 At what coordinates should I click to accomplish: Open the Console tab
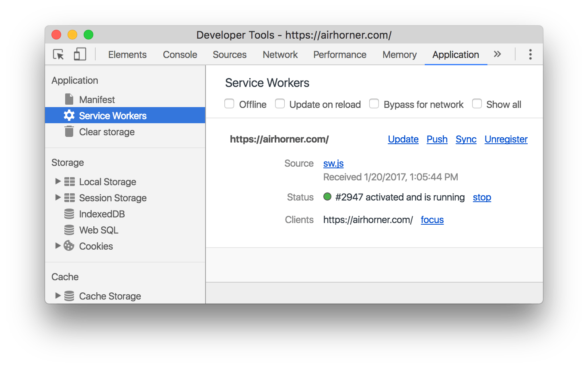pos(179,54)
